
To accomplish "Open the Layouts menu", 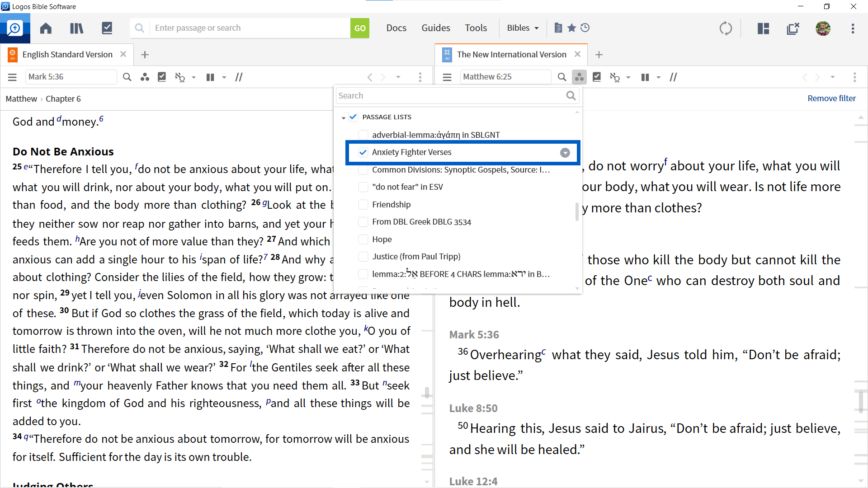I will point(762,28).
